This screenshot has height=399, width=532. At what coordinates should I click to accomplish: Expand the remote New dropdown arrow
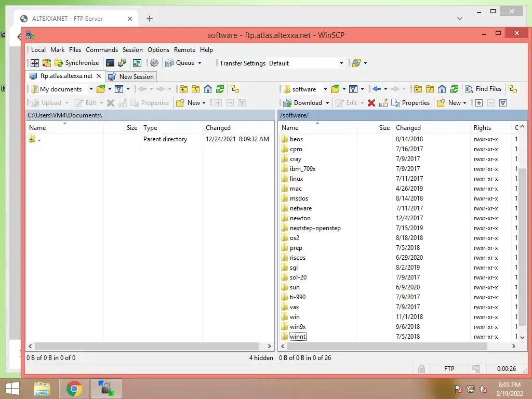465,103
